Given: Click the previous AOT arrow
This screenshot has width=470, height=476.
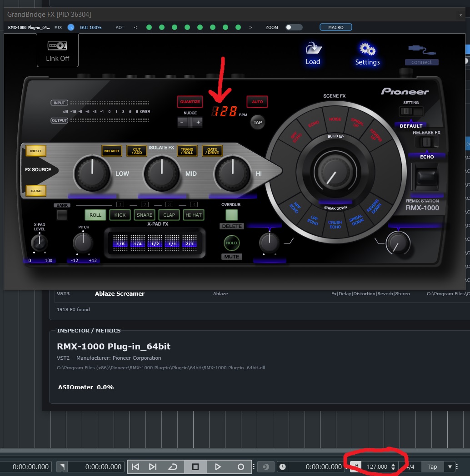Looking at the screenshot, I should pyautogui.click(x=135, y=27).
